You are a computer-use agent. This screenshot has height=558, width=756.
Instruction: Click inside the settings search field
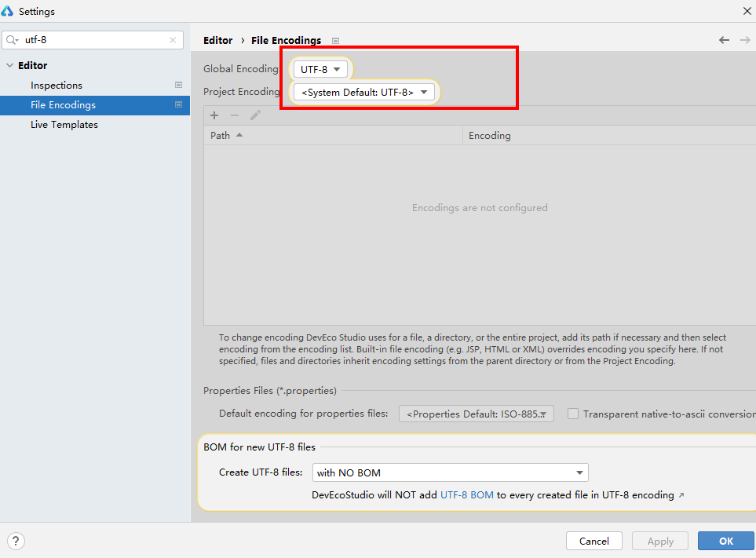click(93, 40)
